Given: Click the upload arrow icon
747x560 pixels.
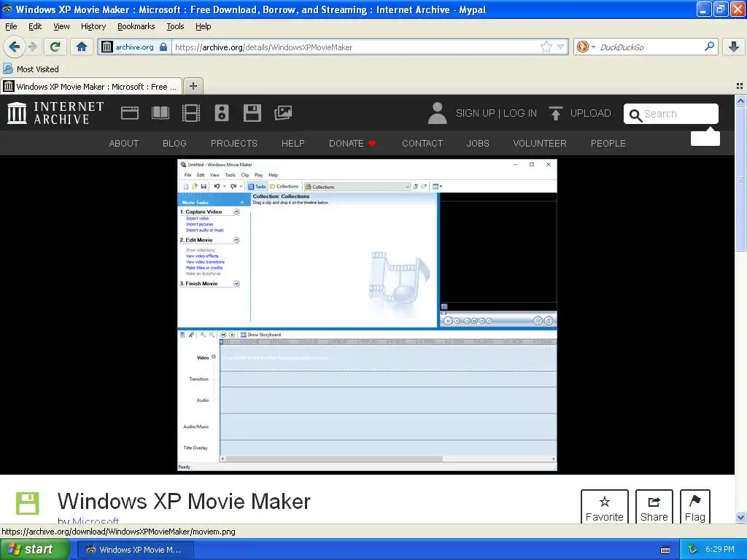Looking at the screenshot, I should click(x=555, y=113).
